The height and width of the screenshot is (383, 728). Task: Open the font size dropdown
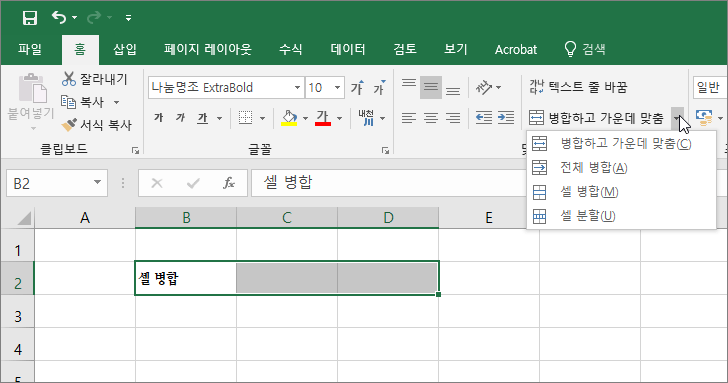coord(338,87)
